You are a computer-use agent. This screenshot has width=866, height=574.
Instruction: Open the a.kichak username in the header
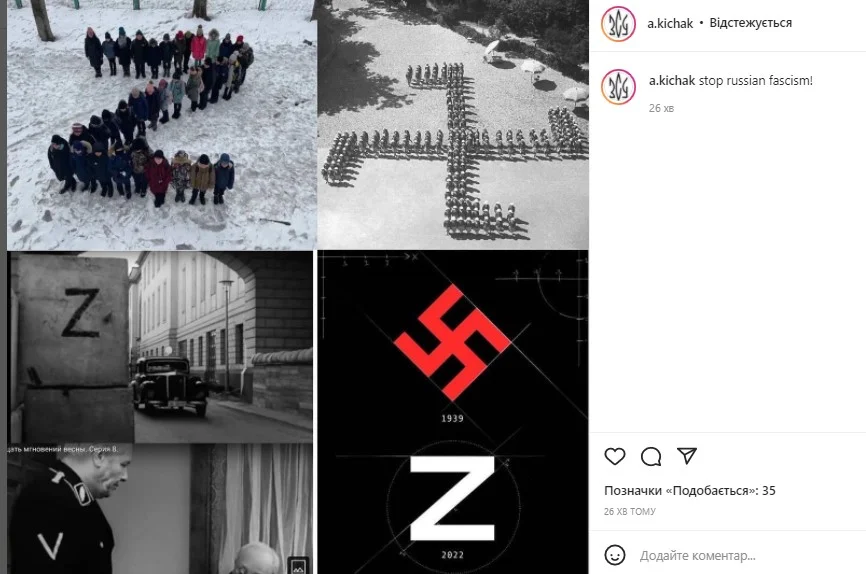670,23
